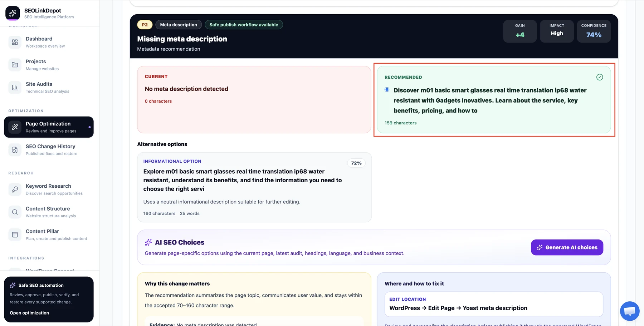Click the 'Where and how to fix it' heading

414,284
